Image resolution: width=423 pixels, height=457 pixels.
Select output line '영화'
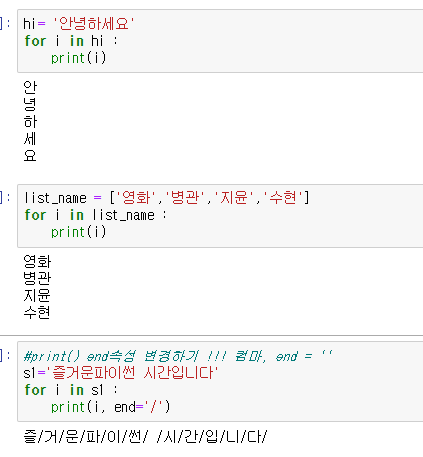click(x=37, y=261)
